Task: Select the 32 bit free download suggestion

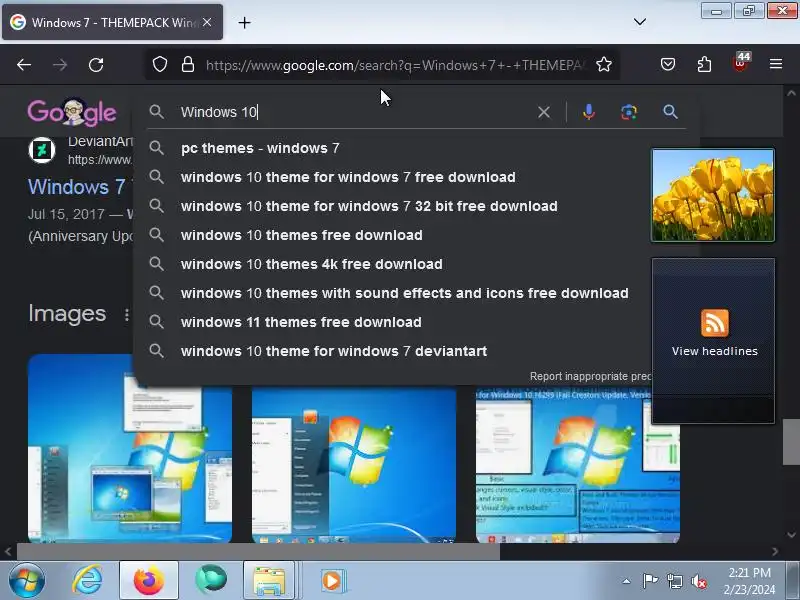Action: (x=369, y=206)
